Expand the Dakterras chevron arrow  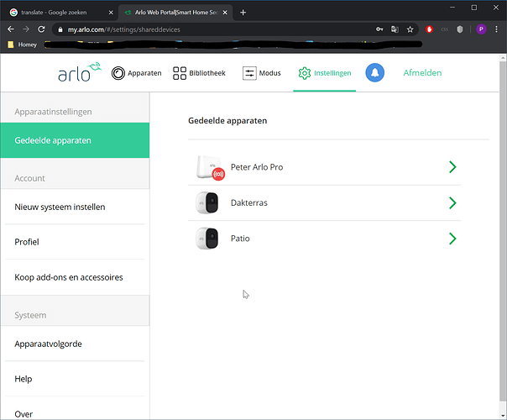pos(452,203)
